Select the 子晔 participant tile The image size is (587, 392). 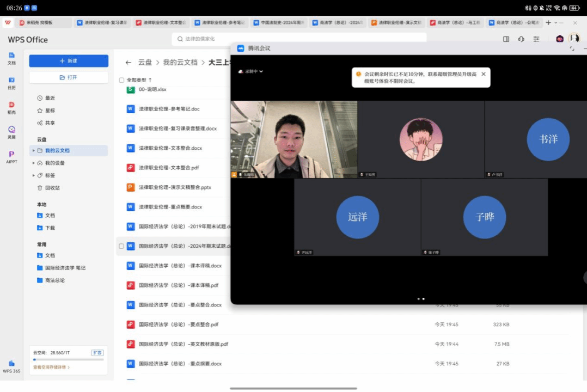(485, 217)
